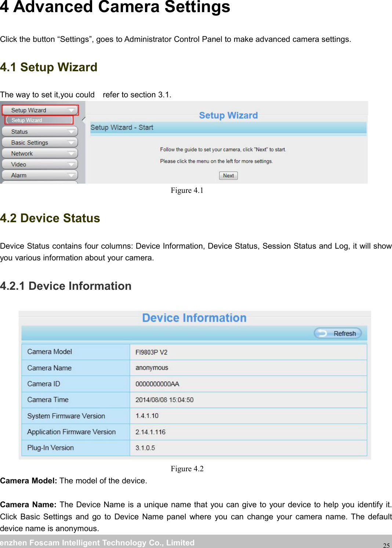Select the Camera Time value 2014/08/08 15:04:50
Viewport: 392px width, 548px height.
164,400
